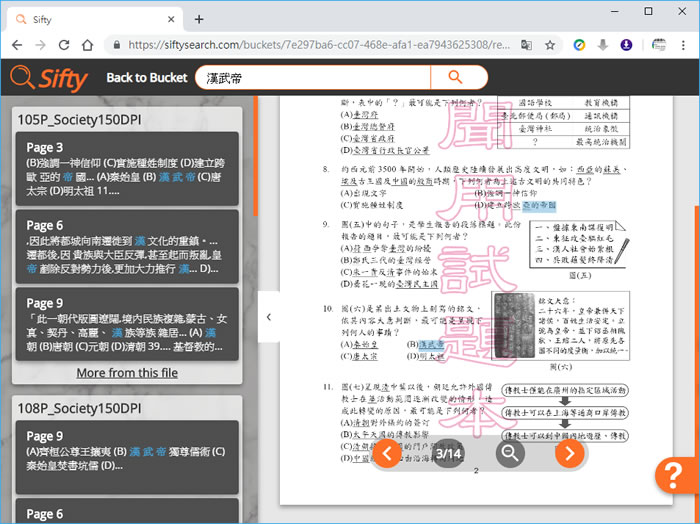
Task: Click the orange search magnifier button
Action: [456, 77]
